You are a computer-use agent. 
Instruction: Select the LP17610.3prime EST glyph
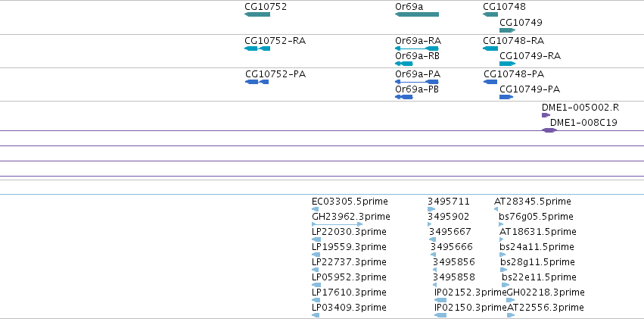tap(316, 300)
